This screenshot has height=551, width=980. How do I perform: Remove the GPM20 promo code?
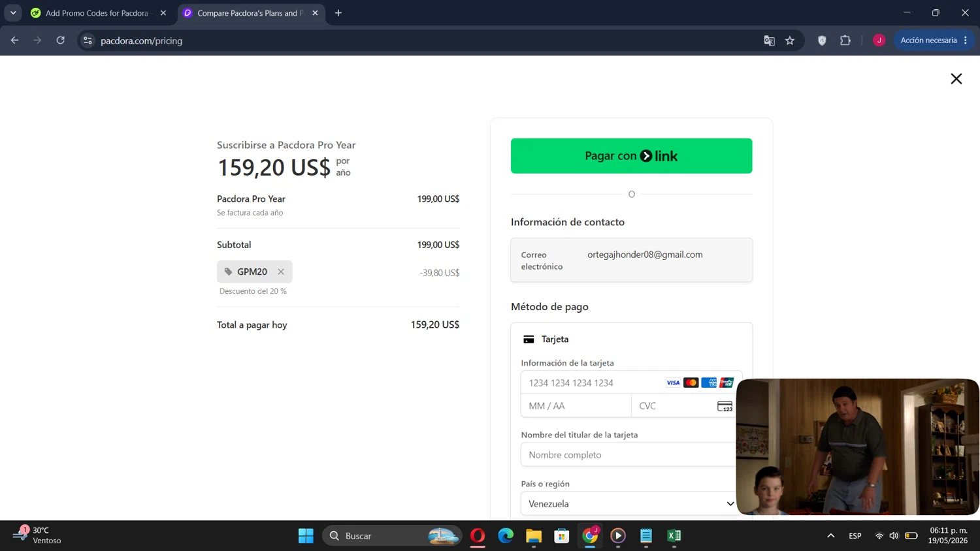click(x=281, y=272)
